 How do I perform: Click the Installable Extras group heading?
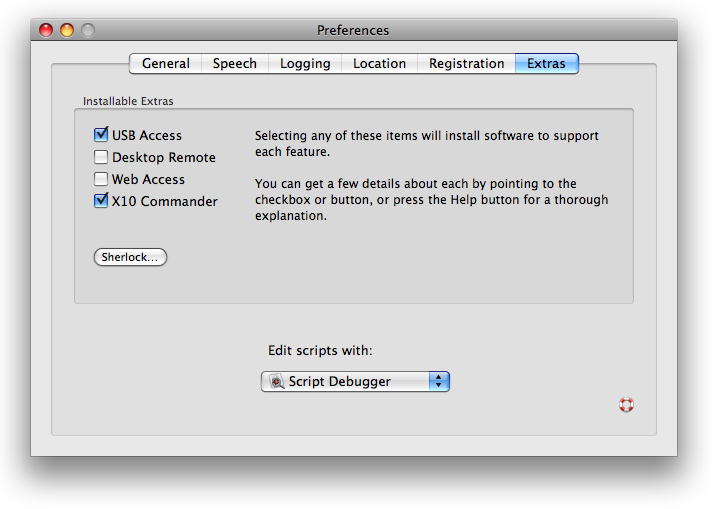coord(128,101)
